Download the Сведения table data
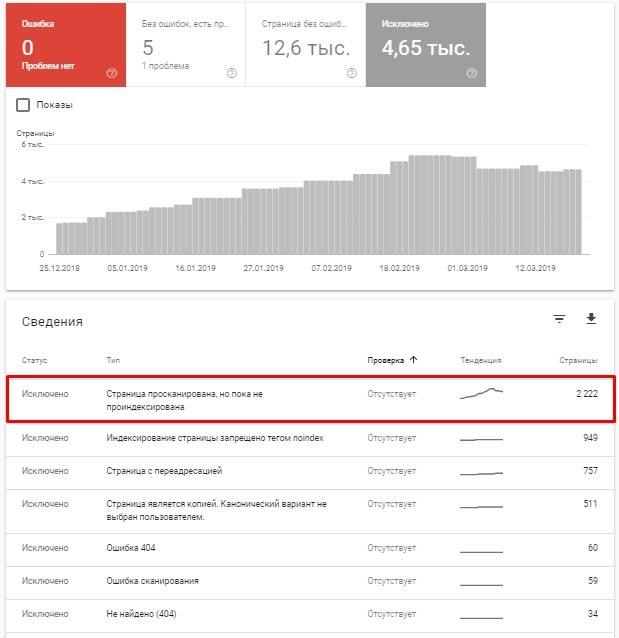 [x=591, y=319]
